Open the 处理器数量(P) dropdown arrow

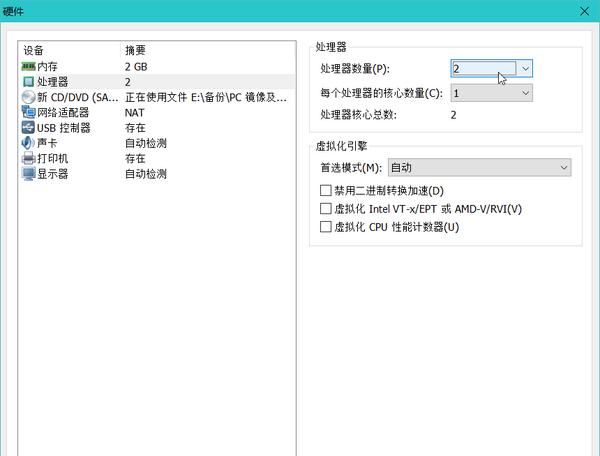tap(525, 68)
